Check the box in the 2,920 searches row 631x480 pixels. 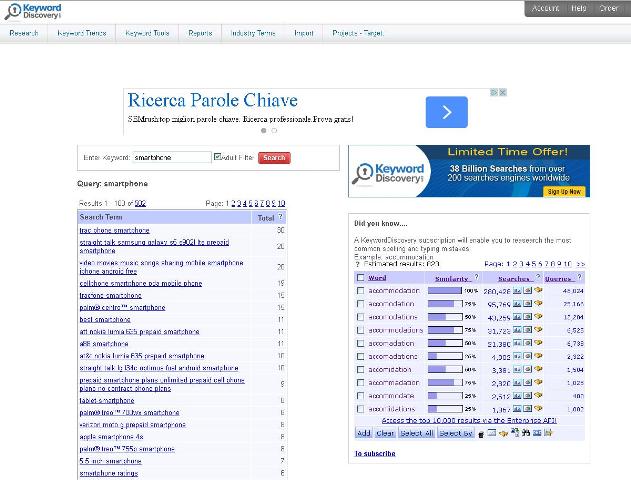[361, 383]
